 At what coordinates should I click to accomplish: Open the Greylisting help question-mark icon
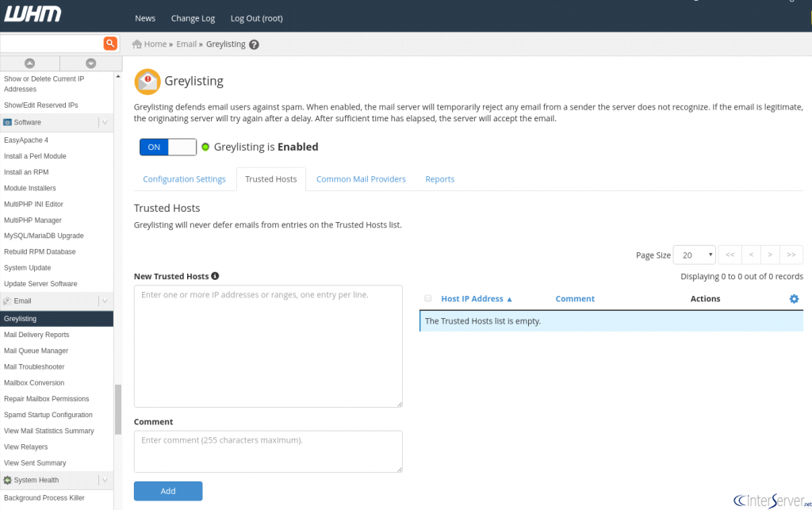(254, 44)
